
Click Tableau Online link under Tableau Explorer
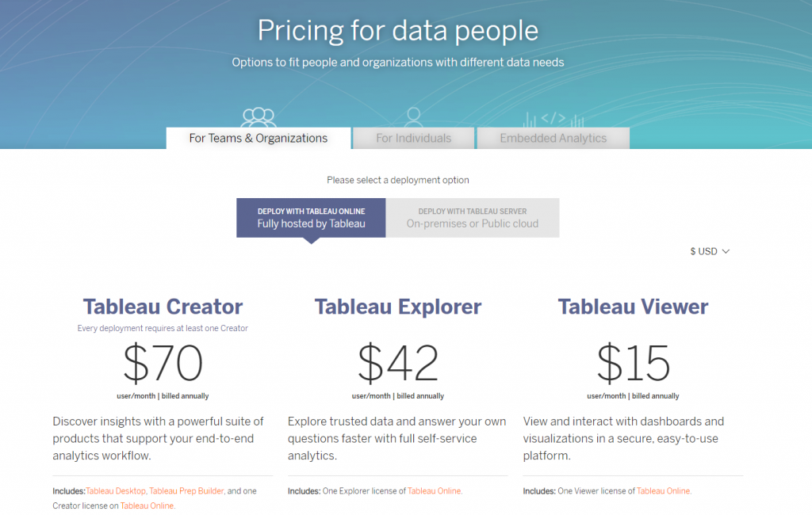[x=435, y=490]
